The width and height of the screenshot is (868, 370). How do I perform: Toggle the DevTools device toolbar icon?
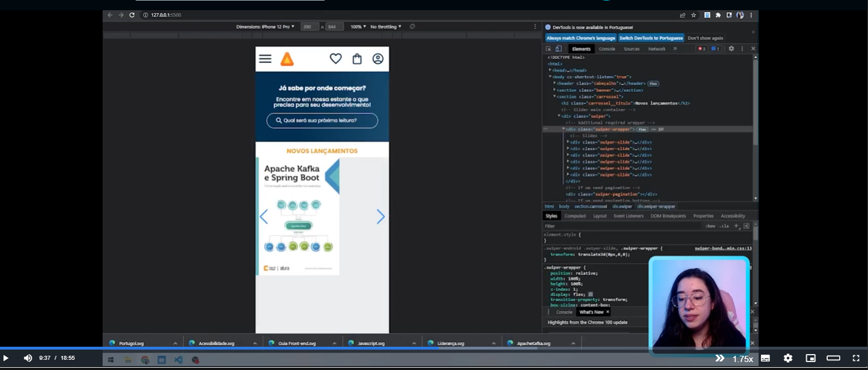(x=558, y=49)
